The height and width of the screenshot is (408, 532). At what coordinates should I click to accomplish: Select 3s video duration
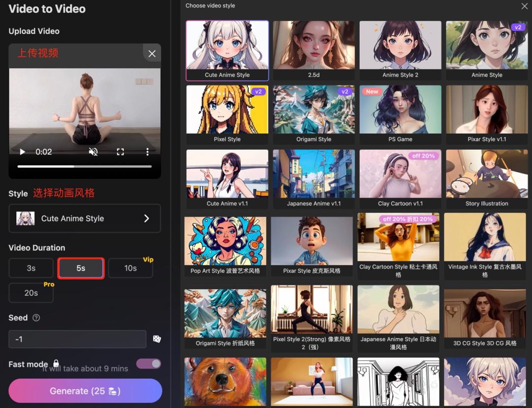31,268
